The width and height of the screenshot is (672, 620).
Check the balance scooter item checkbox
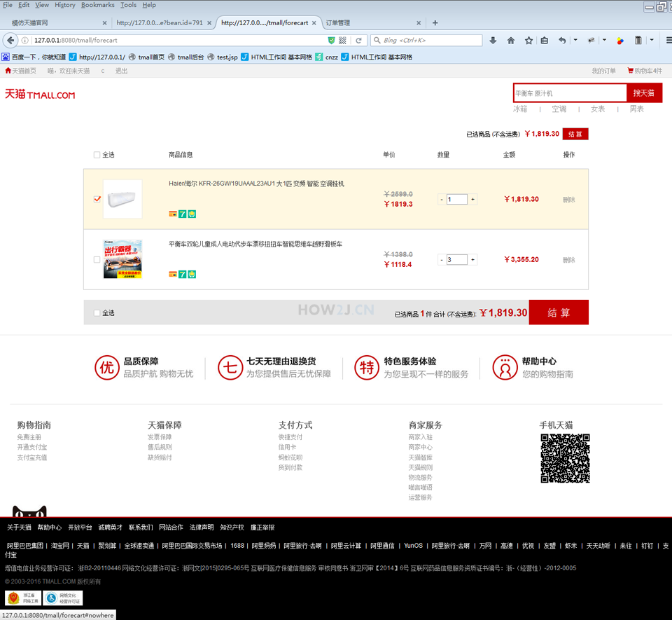(x=97, y=259)
